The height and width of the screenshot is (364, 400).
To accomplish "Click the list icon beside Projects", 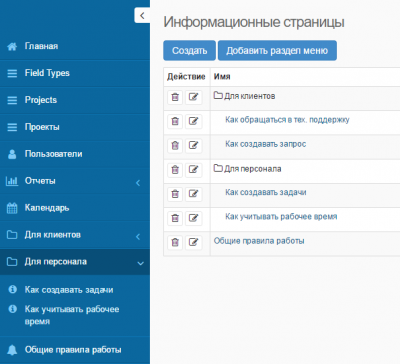I will click(12, 100).
